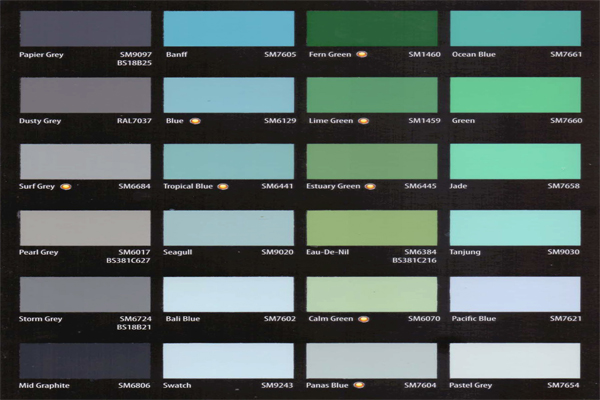Viewport: 600px width, 400px height.
Task: Click the Tanjung color name label
Action: 467,252
